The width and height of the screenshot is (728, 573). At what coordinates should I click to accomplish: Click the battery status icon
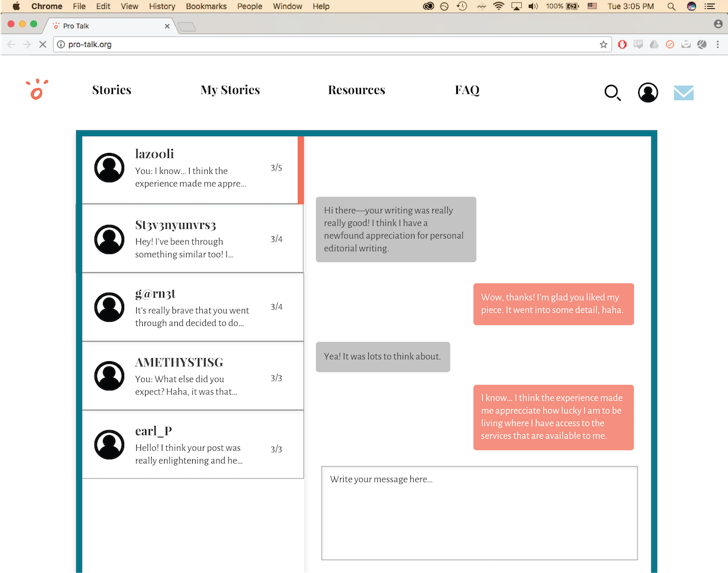pyautogui.click(x=573, y=6)
